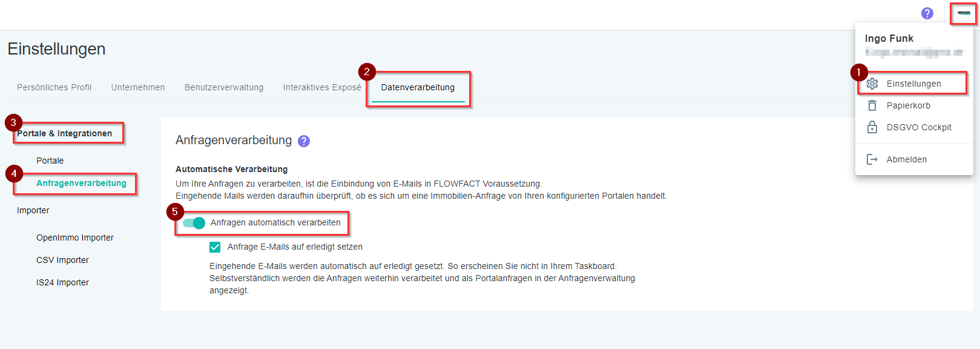980x349 pixels.
Task: Click the Papierkorb trash icon
Action: (872, 105)
